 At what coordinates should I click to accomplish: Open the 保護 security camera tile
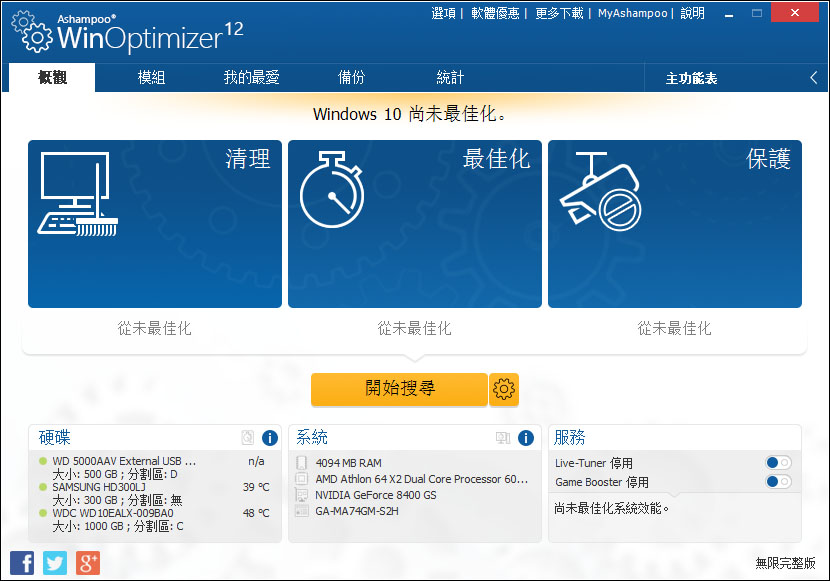(674, 223)
